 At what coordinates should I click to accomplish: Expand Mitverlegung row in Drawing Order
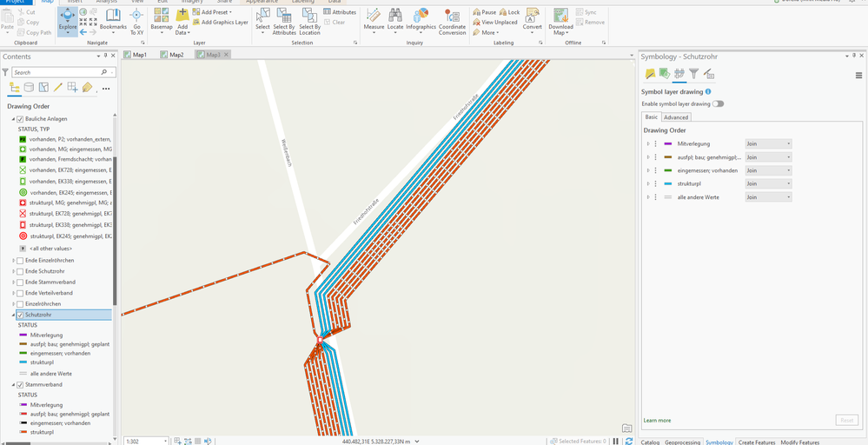[x=648, y=144]
